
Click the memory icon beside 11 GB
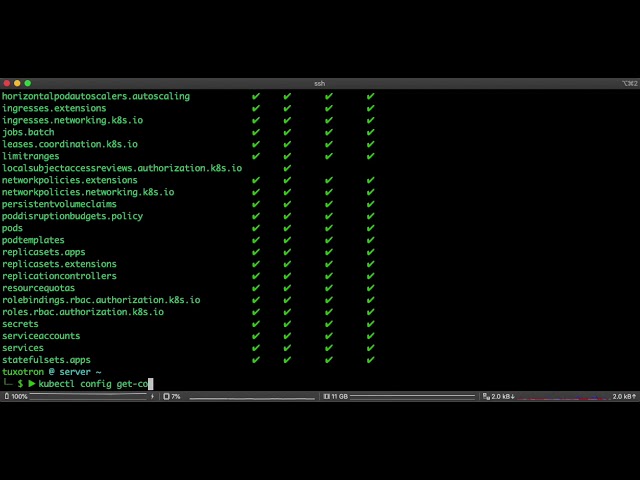click(327, 396)
